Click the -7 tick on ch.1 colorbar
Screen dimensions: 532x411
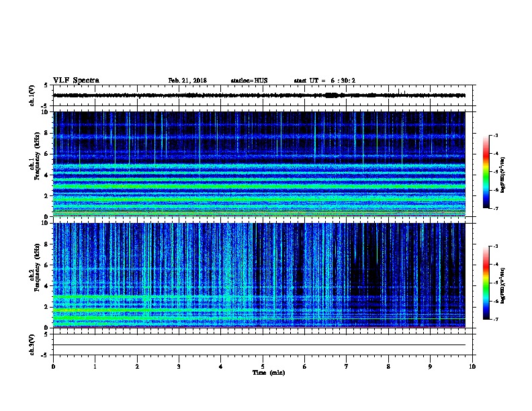click(495, 208)
